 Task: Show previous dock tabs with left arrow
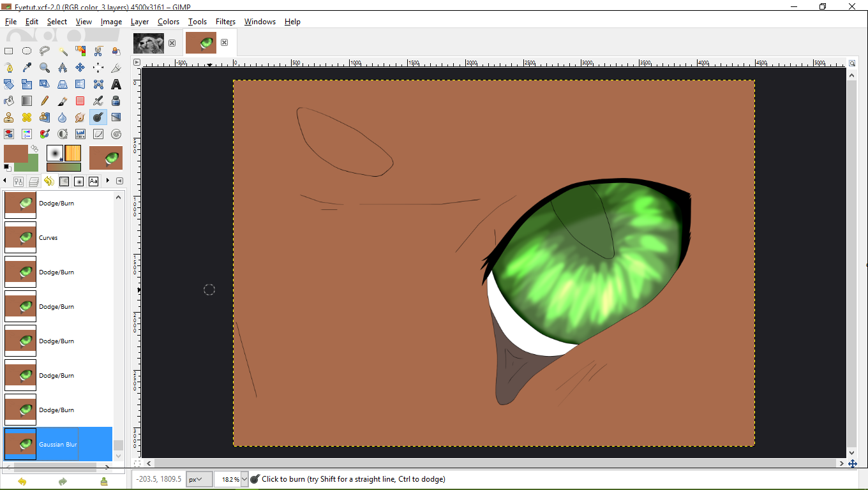[x=6, y=181]
